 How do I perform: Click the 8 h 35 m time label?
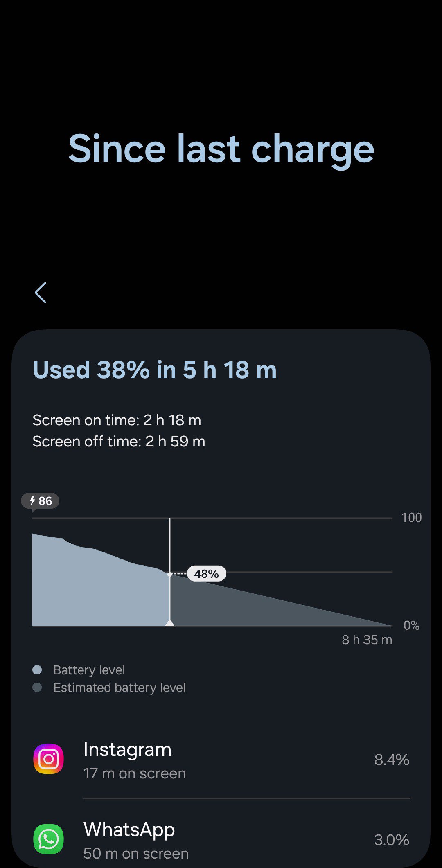[367, 640]
